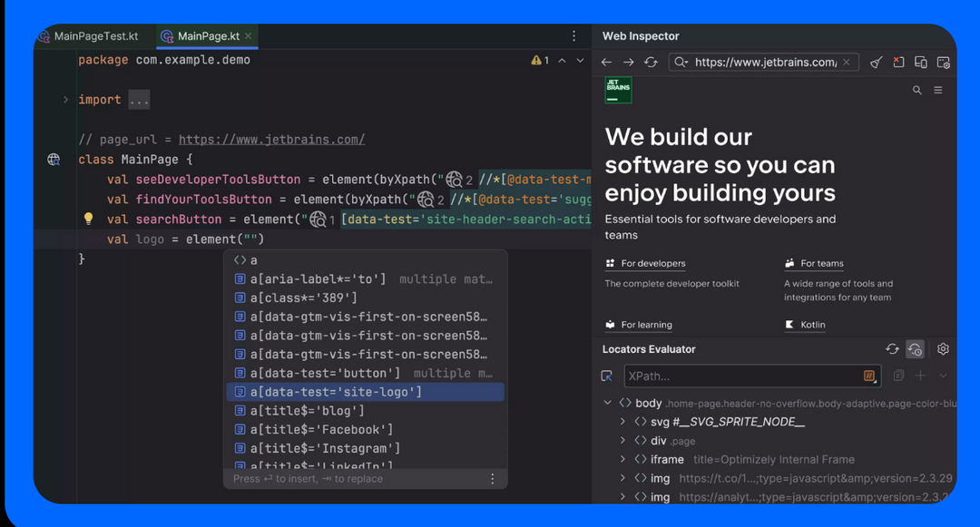Collapse the body node in DOM tree
Screen dimensions: 980x527
[x=607, y=403]
